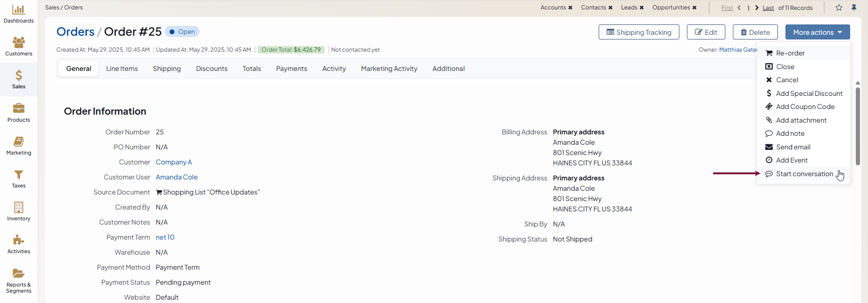Toggle the pin page icon

point(854,8)
